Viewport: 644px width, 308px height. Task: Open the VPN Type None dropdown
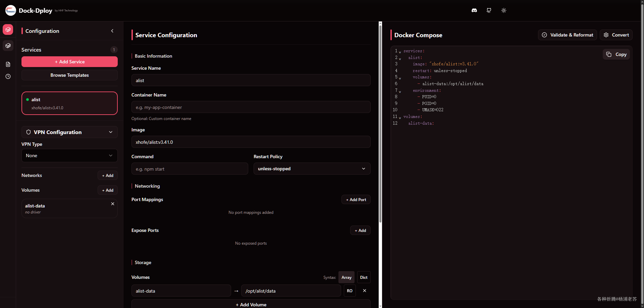point(69,156)
